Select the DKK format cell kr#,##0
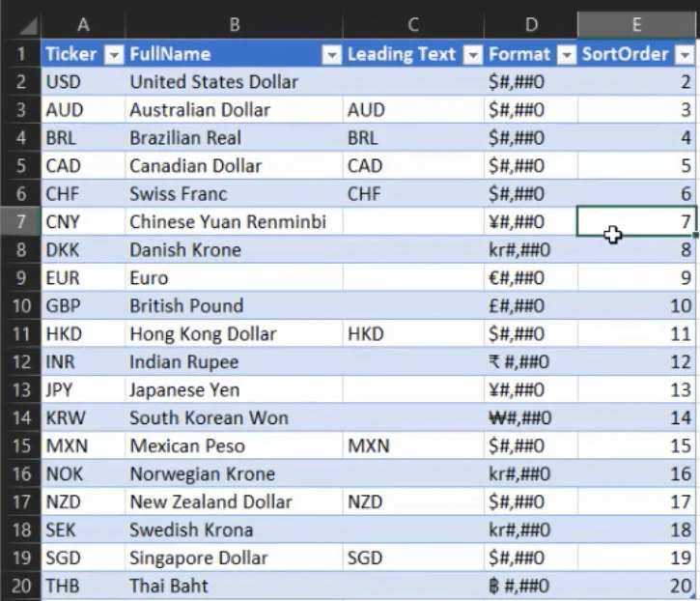The image size is (700, 601). click(531, 250)
